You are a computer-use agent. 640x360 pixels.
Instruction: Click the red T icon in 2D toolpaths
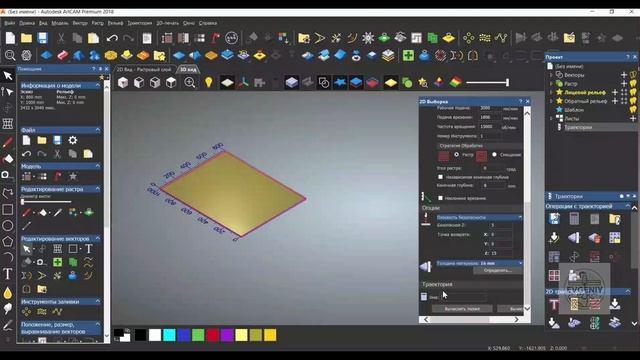(x=554, y=304)
